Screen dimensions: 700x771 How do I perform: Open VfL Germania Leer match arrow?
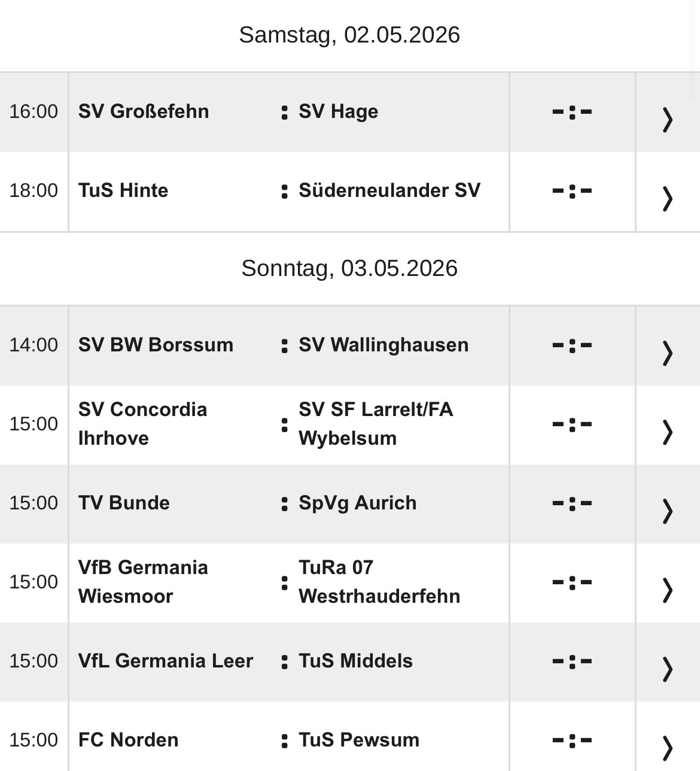[668, 669]
